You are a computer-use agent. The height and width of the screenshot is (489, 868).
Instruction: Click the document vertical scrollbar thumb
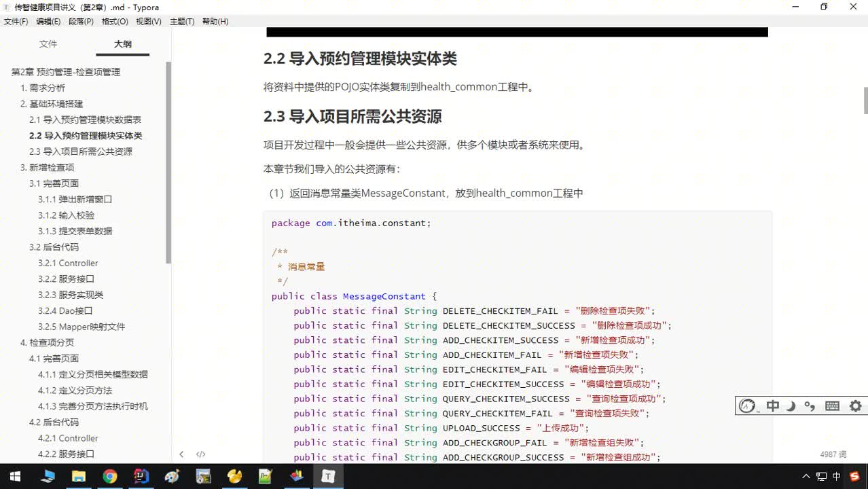click(x=865, y=101)
